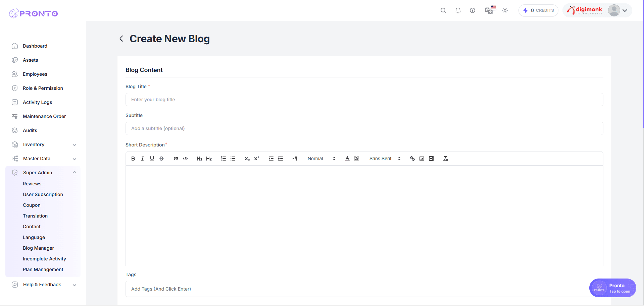Toggle light/dark theme with the sun icon

[505, 10]
